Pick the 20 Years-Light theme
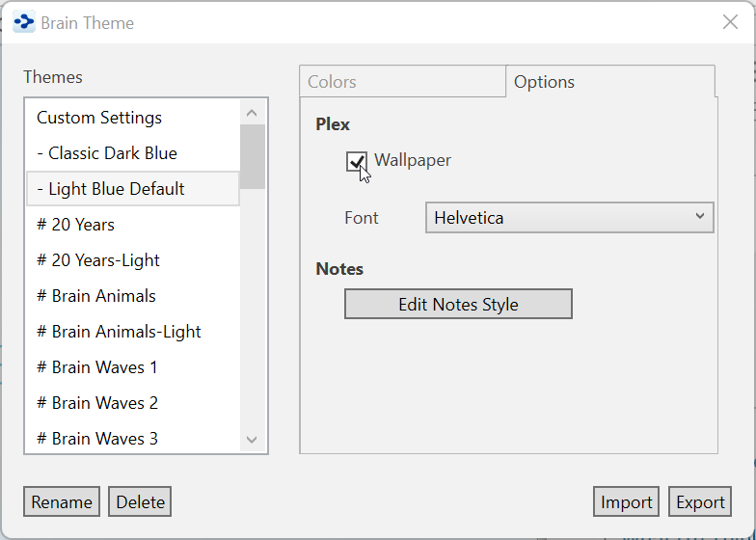 [x=98, y=260]
